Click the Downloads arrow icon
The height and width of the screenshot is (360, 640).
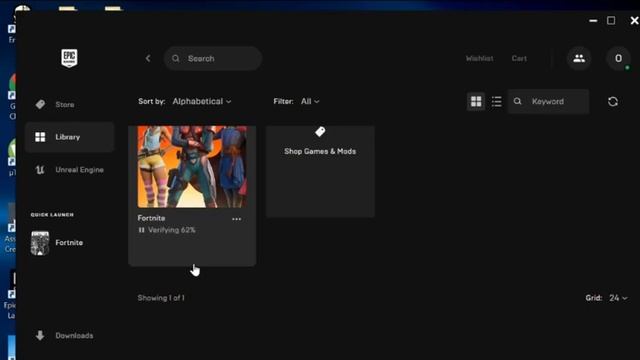(x=40, y=336)
